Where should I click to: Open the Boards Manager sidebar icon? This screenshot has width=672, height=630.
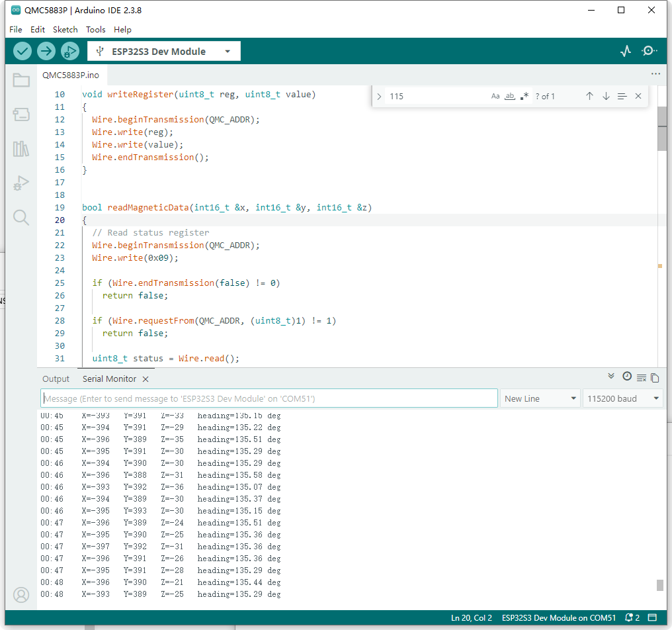(21, 114)
